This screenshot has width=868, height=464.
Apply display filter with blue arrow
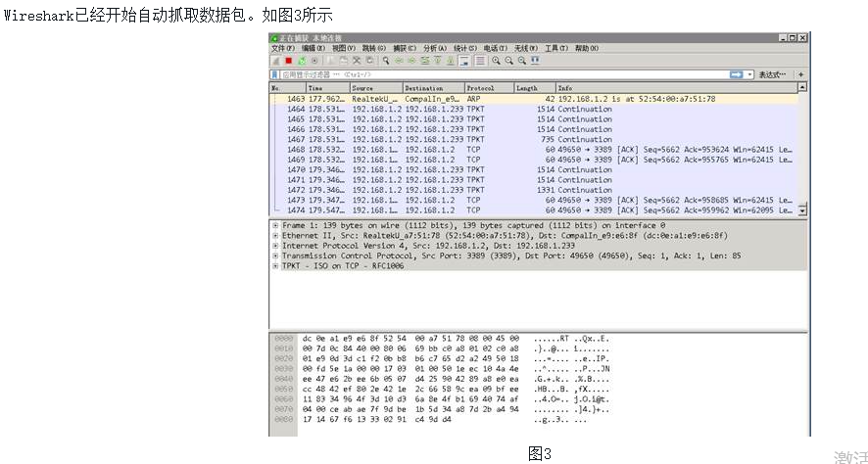[x=737, y=74]
